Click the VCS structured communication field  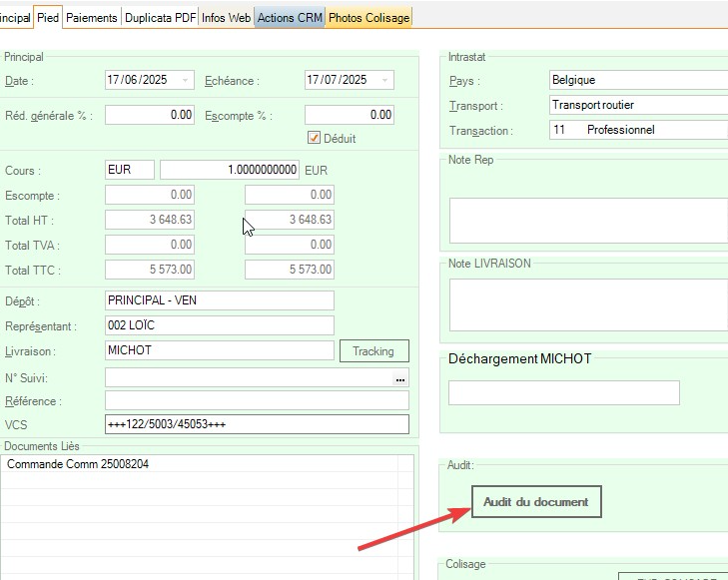pyautogui.click(x=257, y=425)
